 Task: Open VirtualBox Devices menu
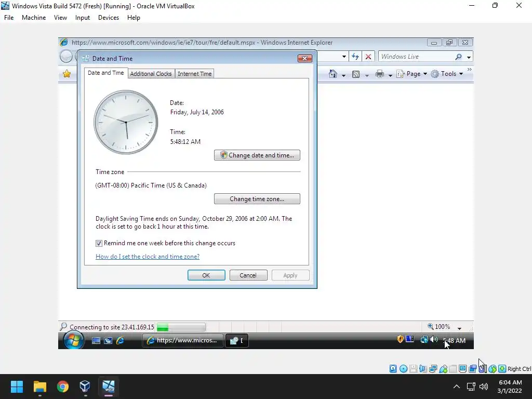109,18
